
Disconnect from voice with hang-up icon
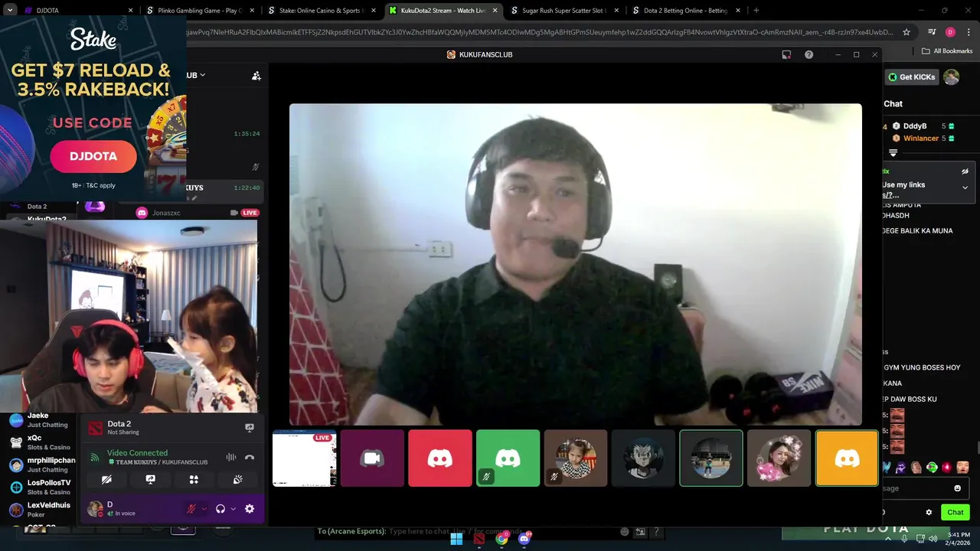click(x=249, y=457)
